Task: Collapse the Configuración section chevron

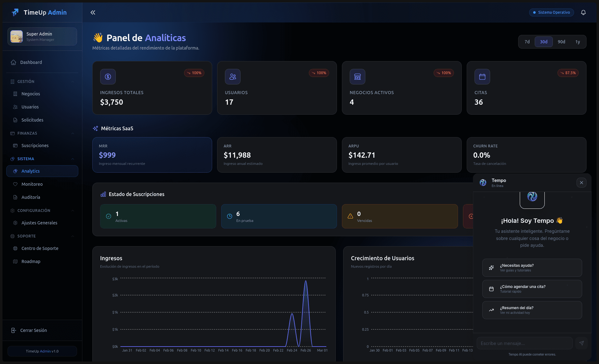Action: coord(73,211)
